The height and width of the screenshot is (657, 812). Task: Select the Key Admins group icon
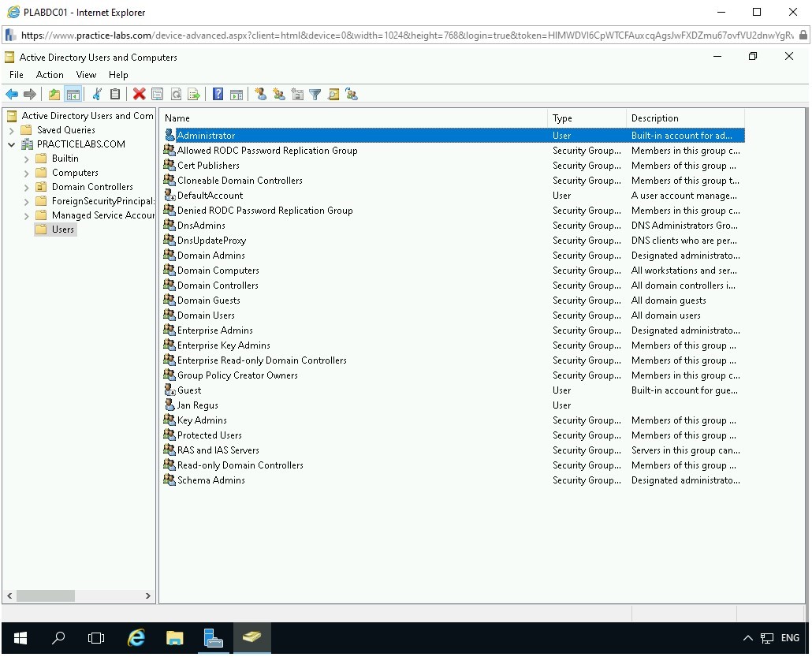[169, 420]
